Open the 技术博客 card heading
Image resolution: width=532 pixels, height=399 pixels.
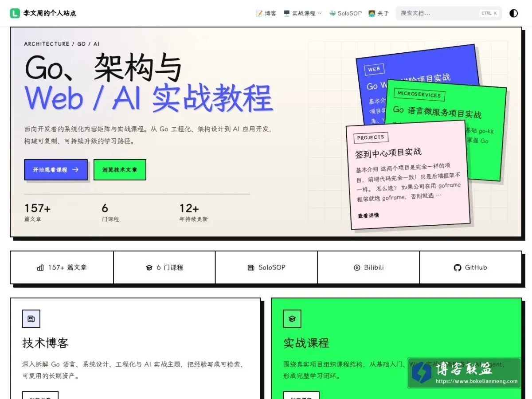[x=45, y=343]
